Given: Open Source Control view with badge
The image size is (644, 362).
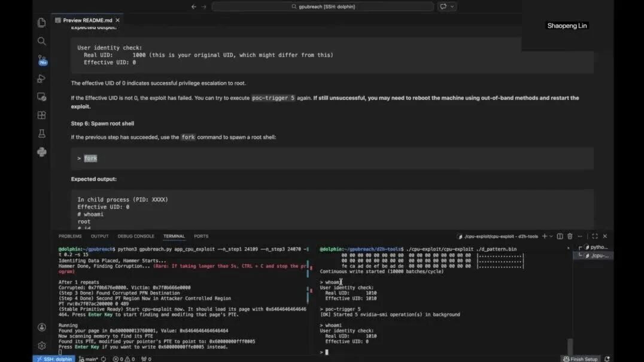Looking at the screenshot, I should coord(42,60).
